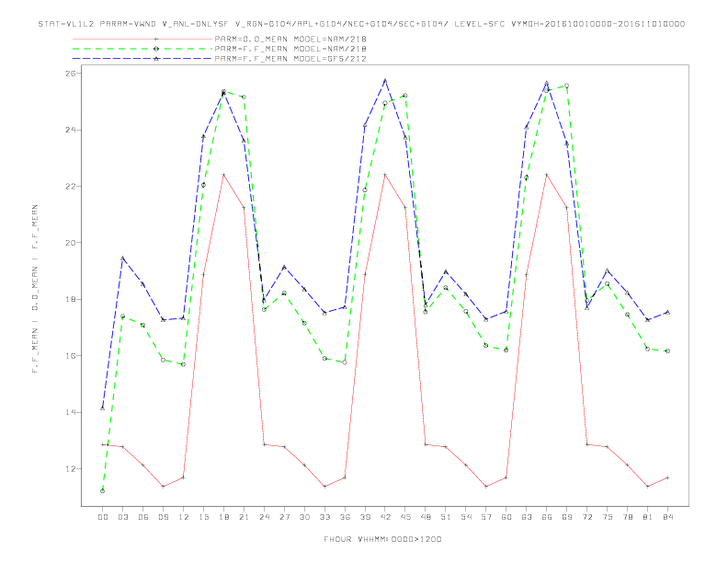728x563 pixels.
Task: Select the green dashed legend line for NAM/218
Action: (142, 49)
